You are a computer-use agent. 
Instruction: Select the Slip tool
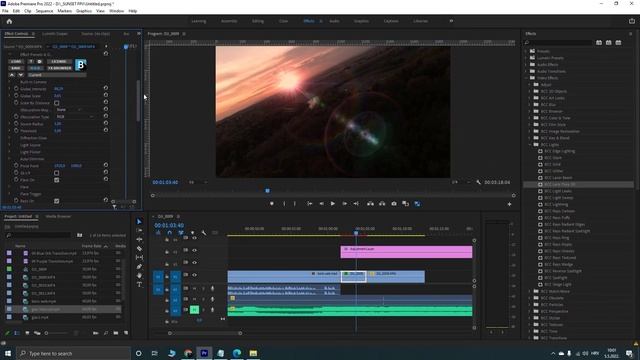click(x=139, y=258)
